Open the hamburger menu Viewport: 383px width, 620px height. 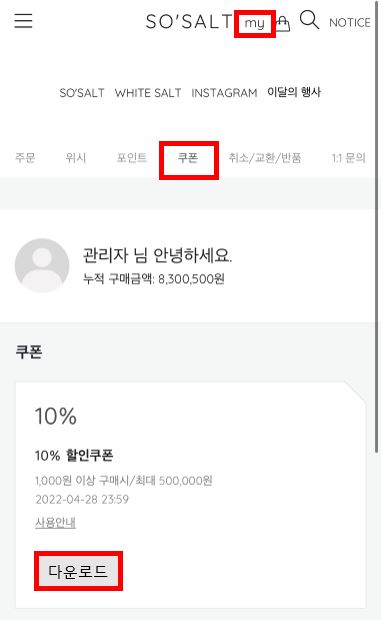coord(23,21)
